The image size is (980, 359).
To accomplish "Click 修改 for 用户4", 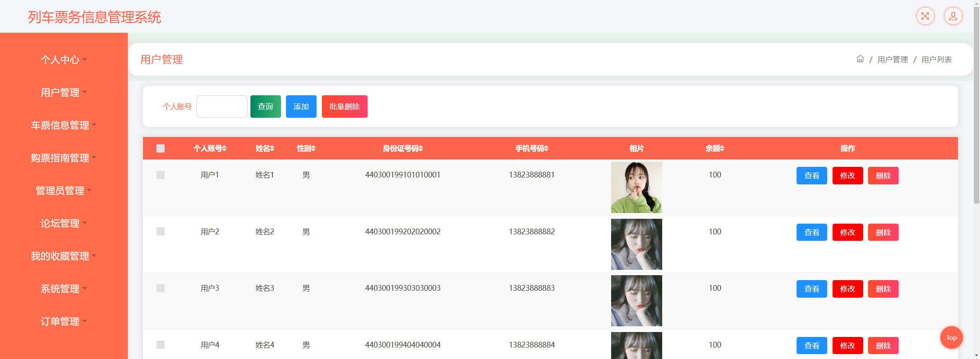I will [x=848, y=346].
